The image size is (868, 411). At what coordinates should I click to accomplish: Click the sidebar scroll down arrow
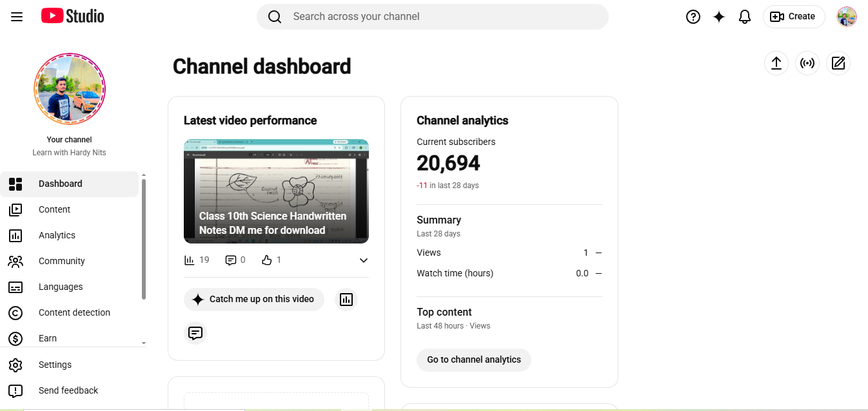point(144,343)
